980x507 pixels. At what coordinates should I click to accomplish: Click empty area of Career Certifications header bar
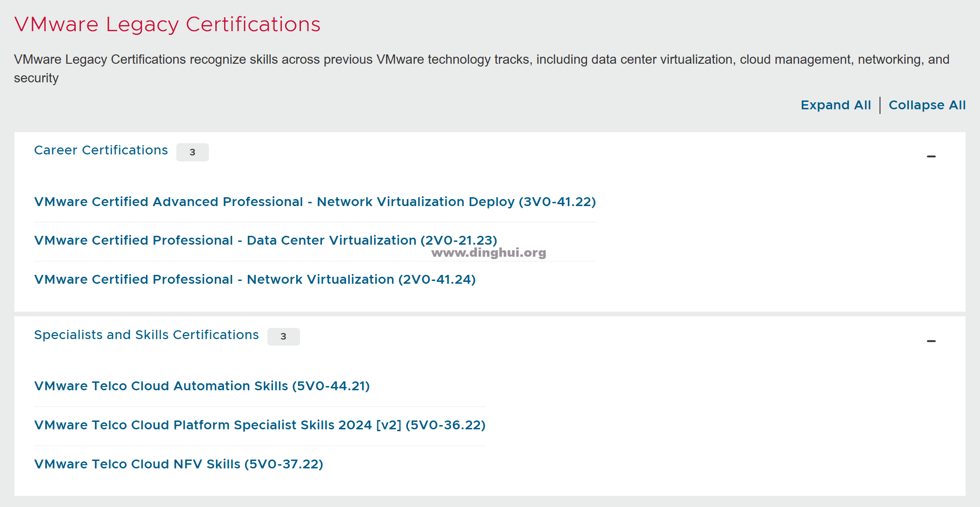[x=558, y=153]
